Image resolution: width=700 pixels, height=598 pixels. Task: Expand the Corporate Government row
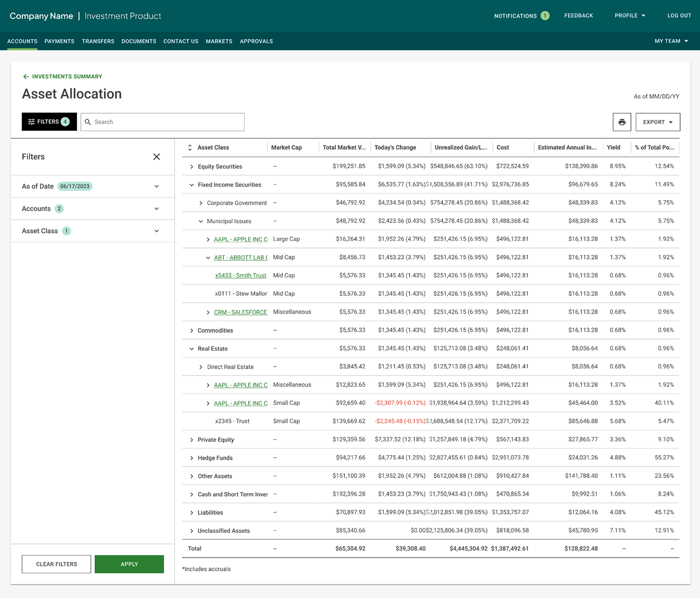[201, 203]
